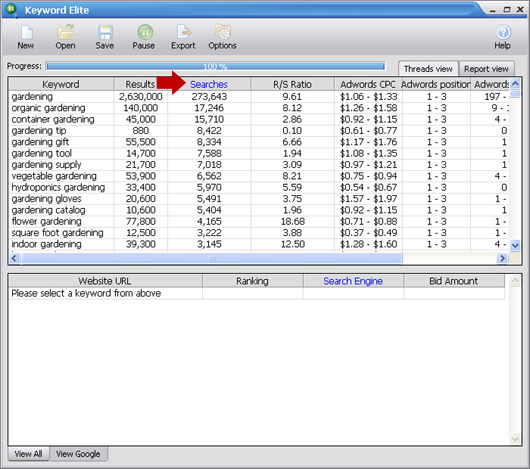Click the keyword table scroll up arrow
Image resolution: width=530 pixels, height=469 pixels.
pyautogui.click(x=515, y=83)
